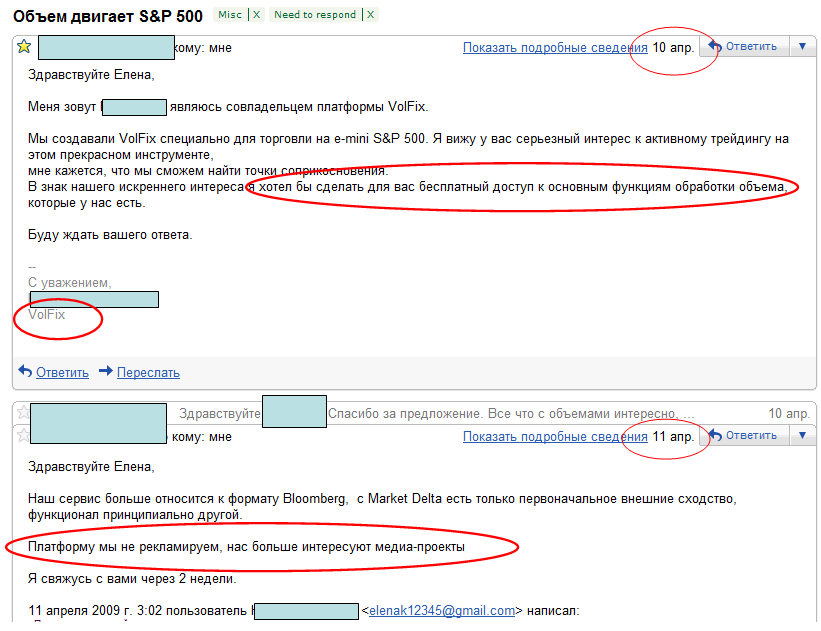Click the 'Объем двигает S&P 500' subject title
This screenshot has height=631, width=821.
coord(107,16)
